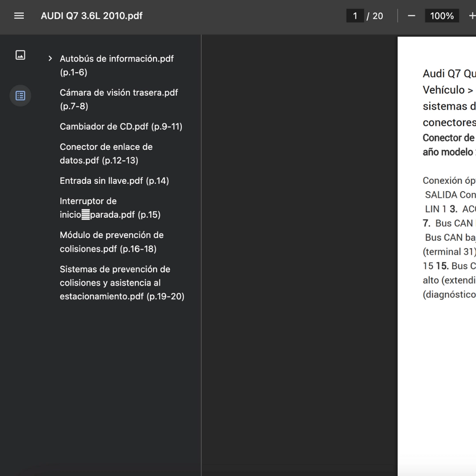Click the total page count 20

click(x=378, y=16)
